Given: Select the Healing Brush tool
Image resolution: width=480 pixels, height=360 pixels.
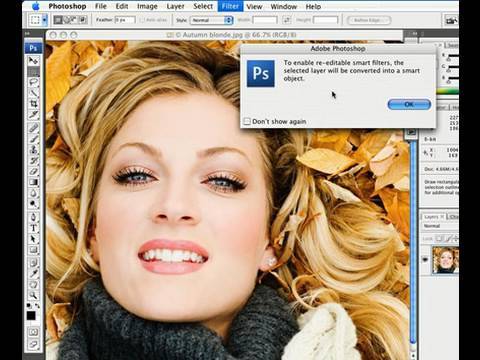Looking at the screenshot, I should point(33,128).
